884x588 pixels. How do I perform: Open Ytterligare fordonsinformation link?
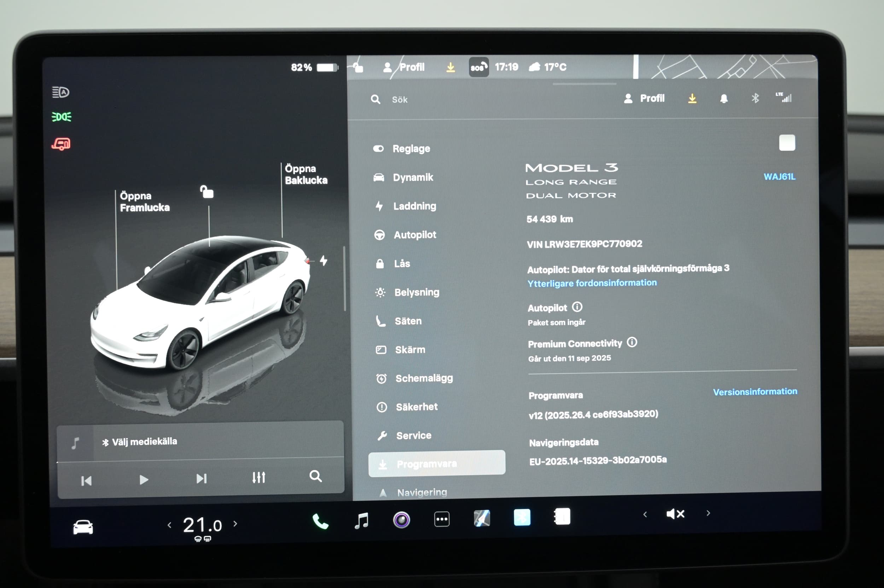pos(592,283)
